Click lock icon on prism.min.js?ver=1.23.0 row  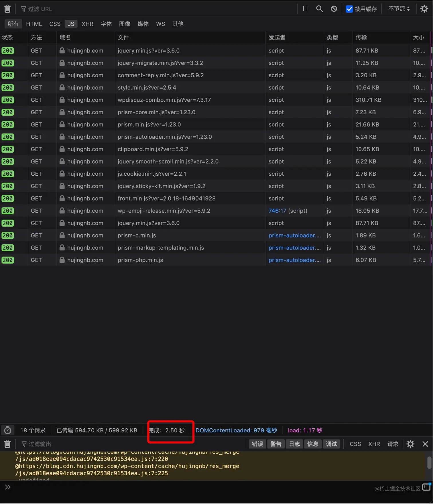(62, 124)
